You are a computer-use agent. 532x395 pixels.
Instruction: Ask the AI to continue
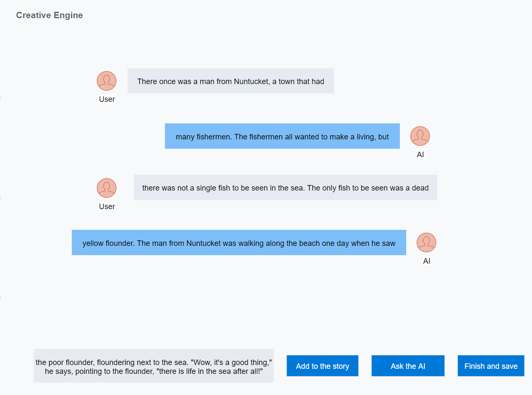(408, 366)
